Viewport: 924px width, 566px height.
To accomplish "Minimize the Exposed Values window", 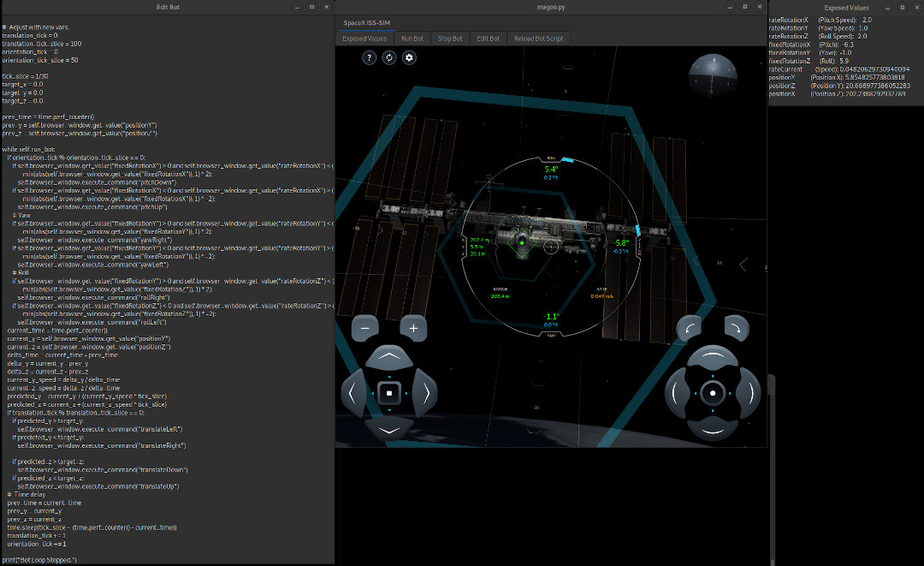I will 887,8.
